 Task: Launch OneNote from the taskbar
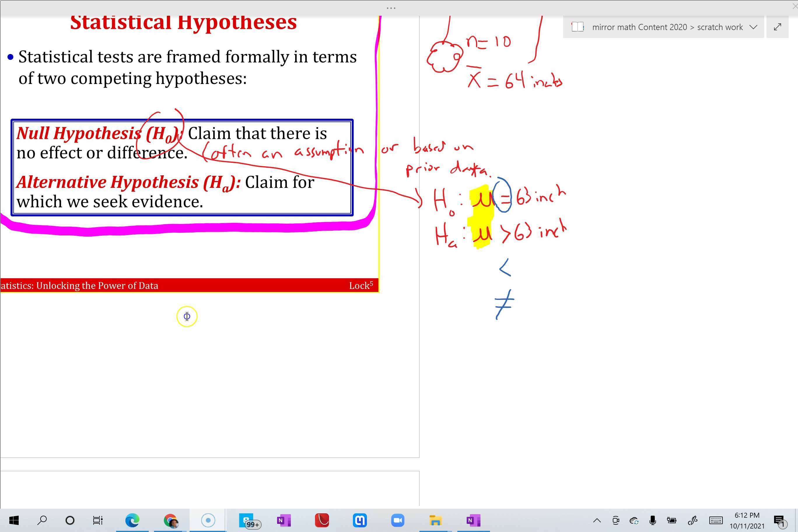284,520
